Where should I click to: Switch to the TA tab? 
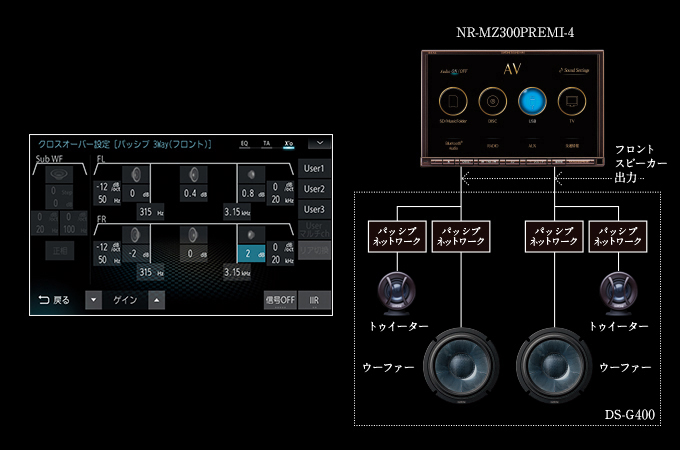click(266, 143)
